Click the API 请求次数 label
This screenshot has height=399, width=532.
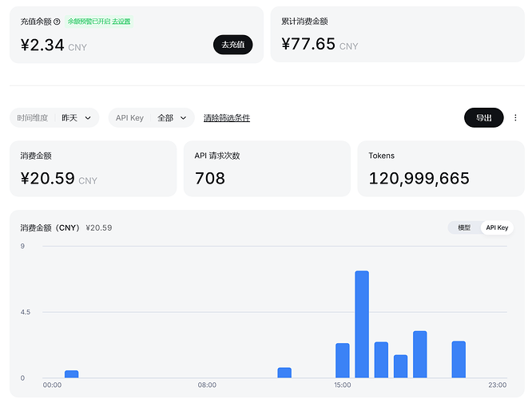(217, 156)
